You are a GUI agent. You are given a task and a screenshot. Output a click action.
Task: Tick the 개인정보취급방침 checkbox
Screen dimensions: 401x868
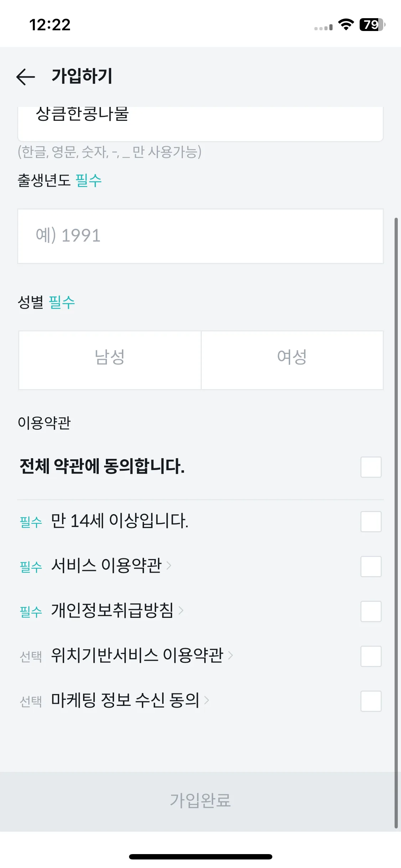point(371,611)
